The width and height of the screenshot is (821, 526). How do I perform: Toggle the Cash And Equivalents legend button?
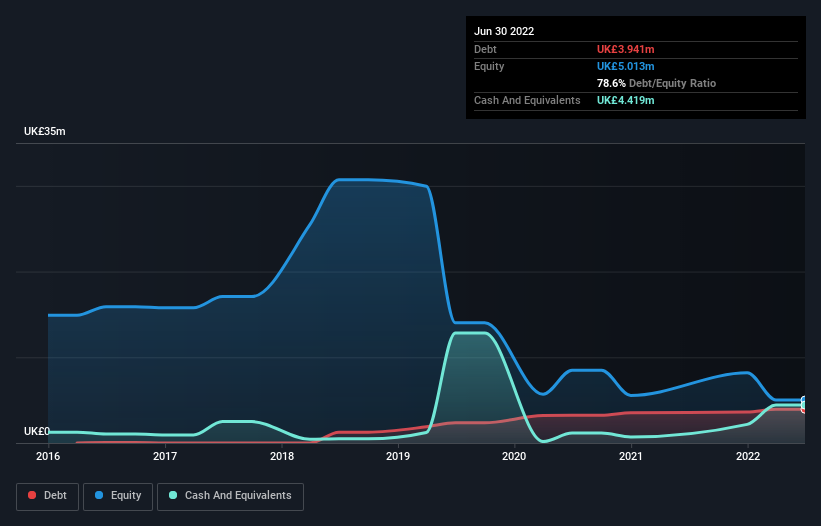click(x=230, y=496)
